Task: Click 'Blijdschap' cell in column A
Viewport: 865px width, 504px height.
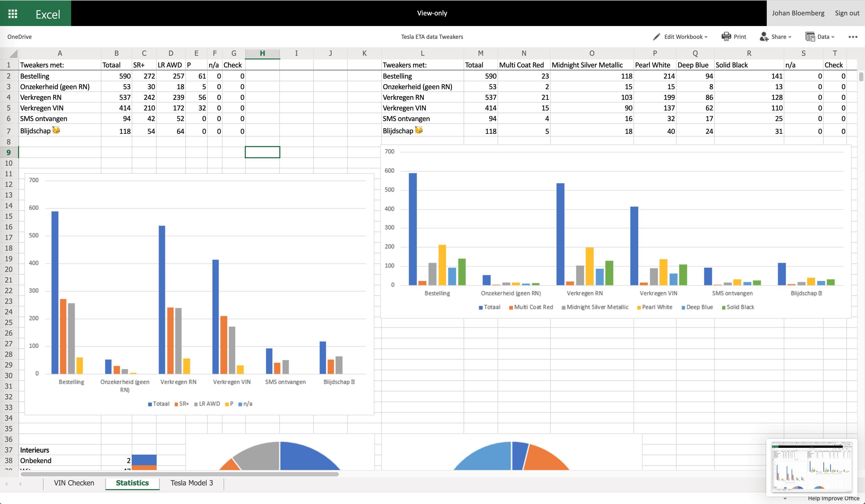Action: pos(60,130)
